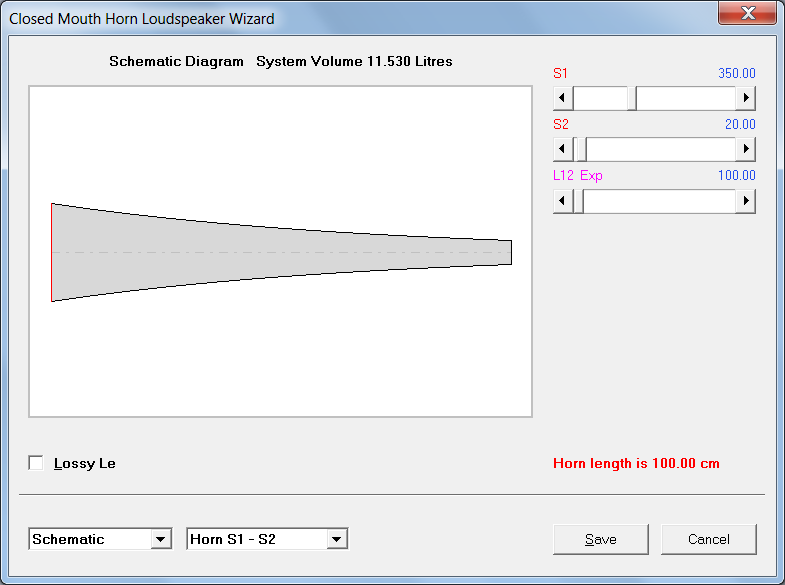This screenshot has width=785, height=585.
Task: Click the L12 slider track right of the thumb
Action: (659, 201)
